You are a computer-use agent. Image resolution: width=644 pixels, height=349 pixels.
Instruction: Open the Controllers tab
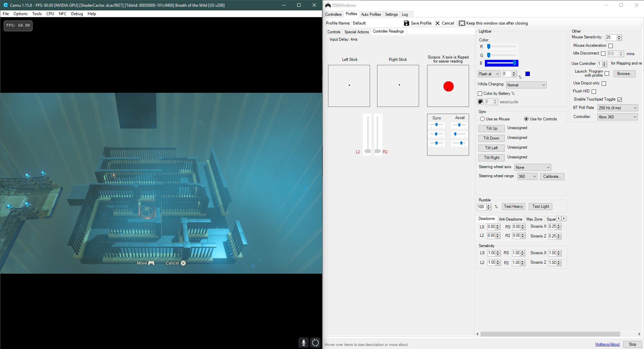pyautogui.click(x=333, y=14)
